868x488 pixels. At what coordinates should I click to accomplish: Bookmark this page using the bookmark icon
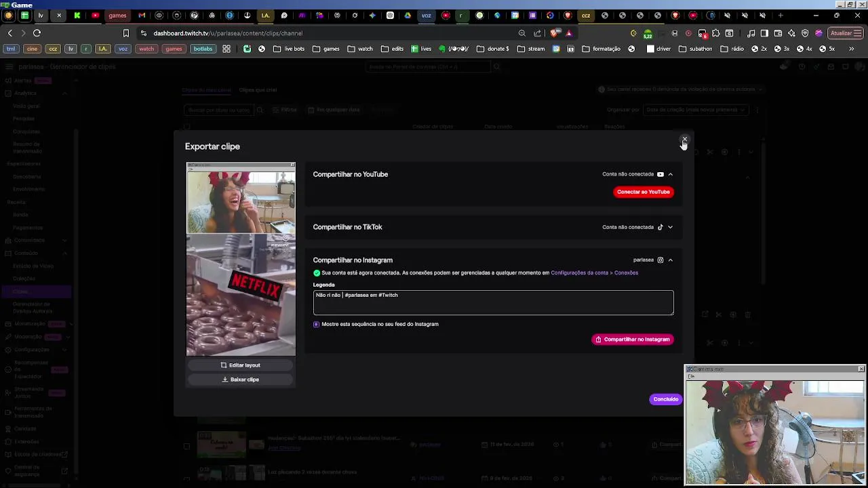[125, 33]
